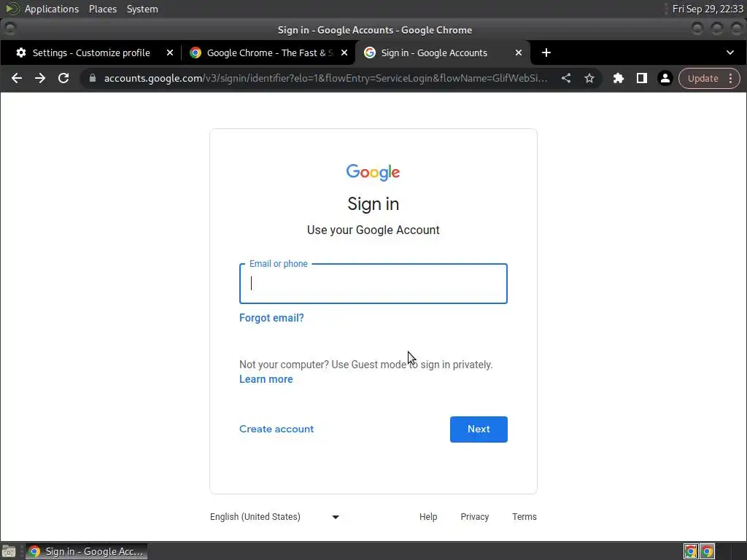This screenshot has height=560, width=747.
Task: Reload the sign-in page
Action: click(63, 78)
